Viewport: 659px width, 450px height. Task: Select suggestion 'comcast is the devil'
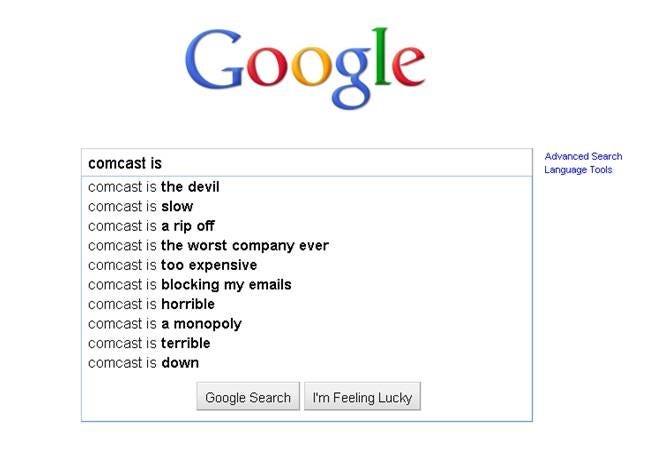[306, 187]
